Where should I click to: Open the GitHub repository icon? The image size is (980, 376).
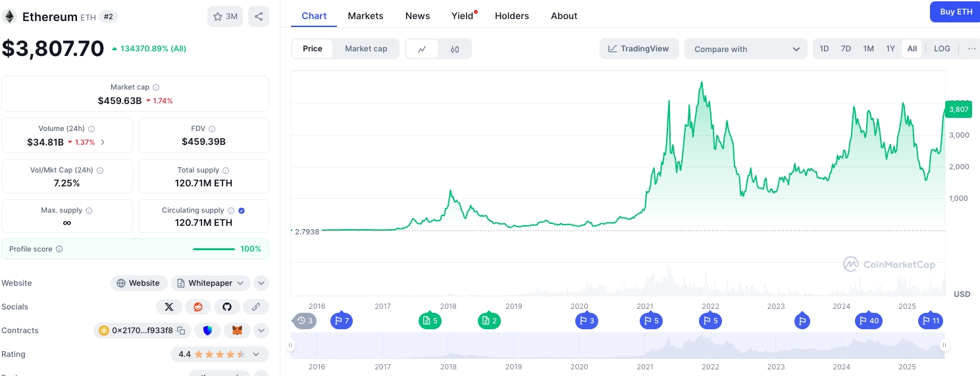(227, 307)
